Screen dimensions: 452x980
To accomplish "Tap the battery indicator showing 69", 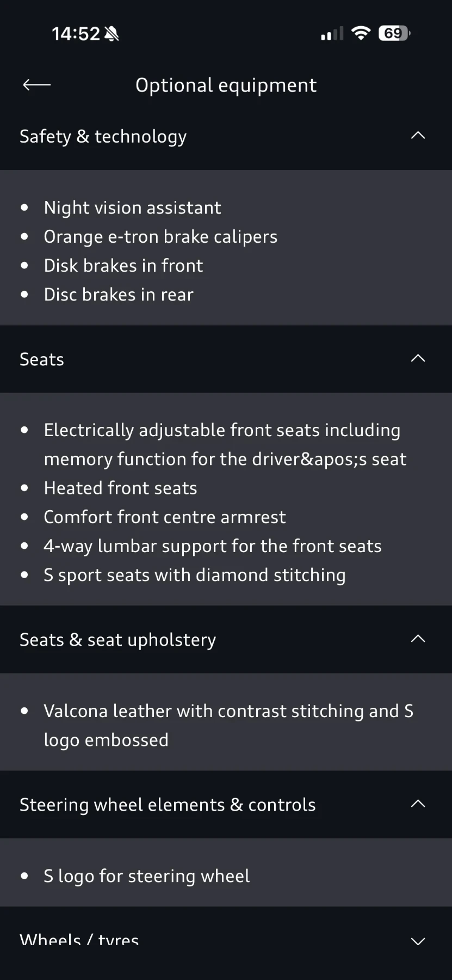I will click(394, 33).
